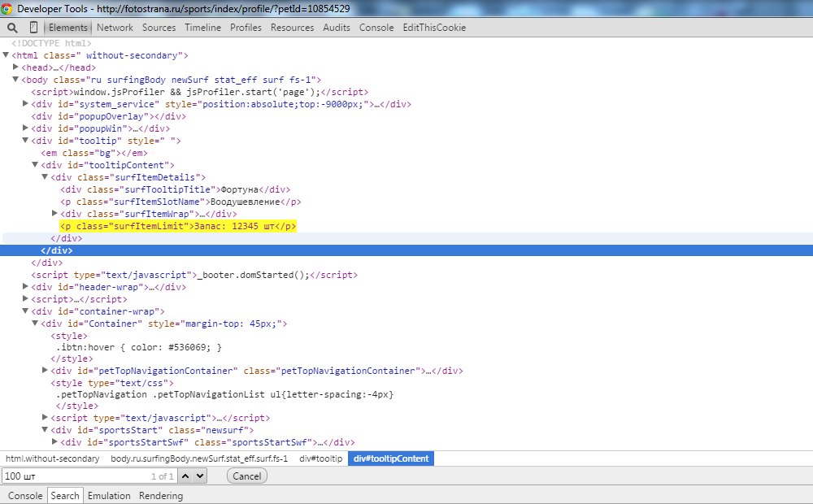This screenshot has height=504, width=813.
Task: Expand the collapsed script node below domStarted
Action: point(25,298)
